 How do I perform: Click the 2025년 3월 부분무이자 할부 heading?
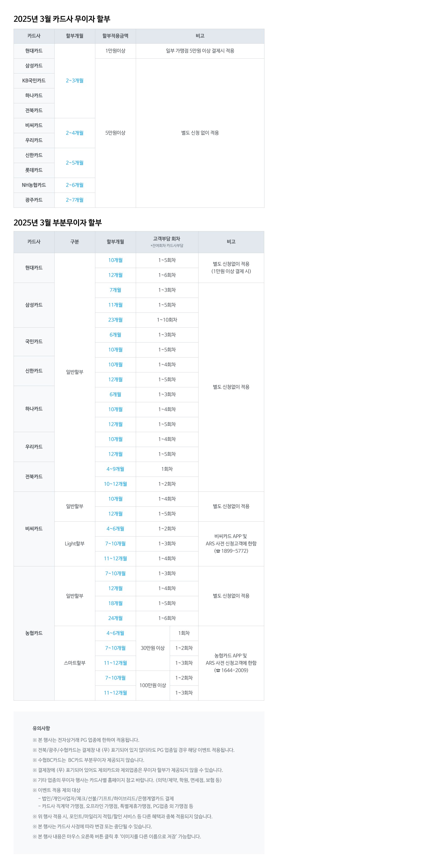58,222
